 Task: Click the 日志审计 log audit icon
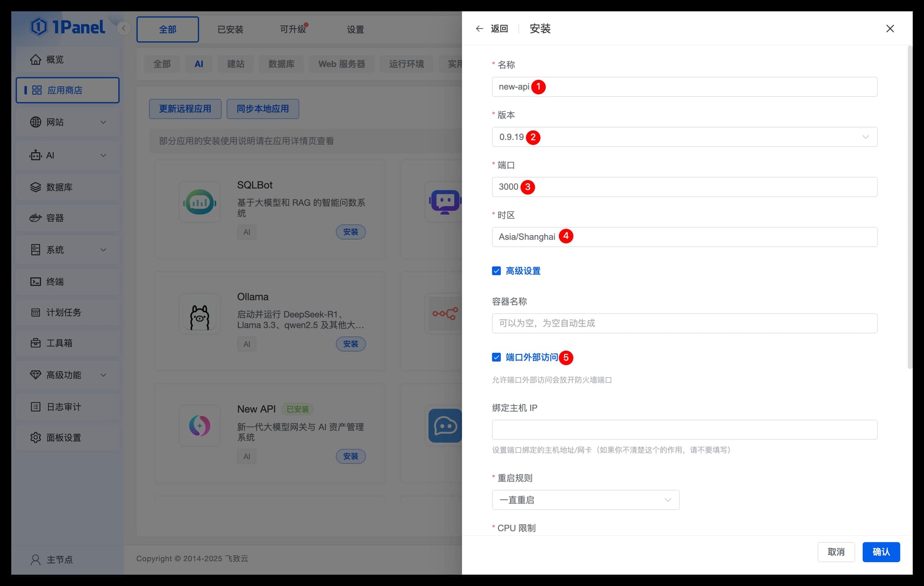[36, 406]
